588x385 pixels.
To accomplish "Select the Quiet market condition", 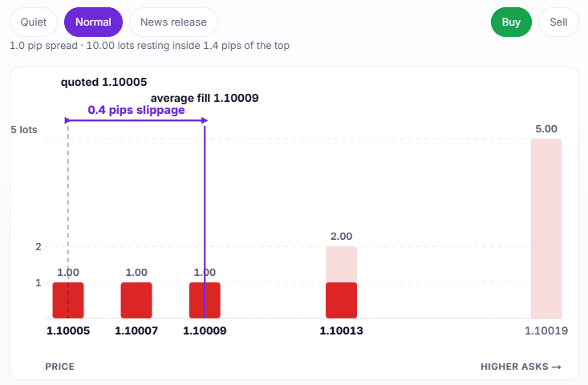I will tap(34, 22).
